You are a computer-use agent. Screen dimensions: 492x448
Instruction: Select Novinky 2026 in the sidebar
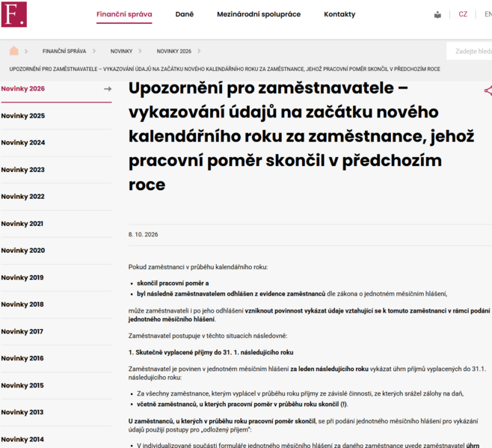coord(23,89)
